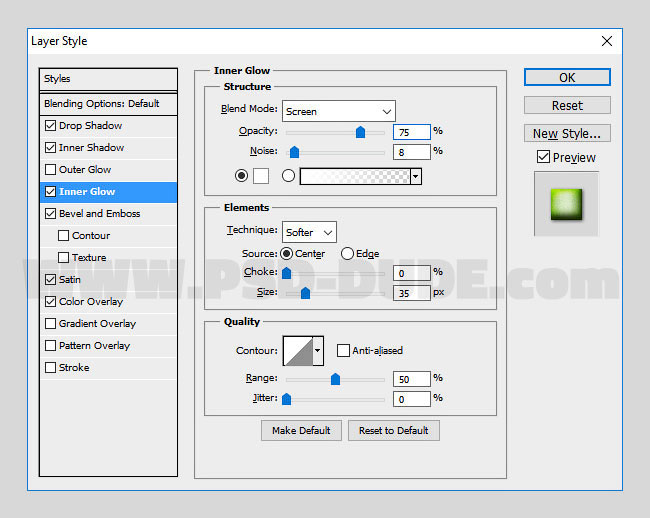Click the Opacity slider handle
Screen dimensions: 650x518
[x=360, y=132]
